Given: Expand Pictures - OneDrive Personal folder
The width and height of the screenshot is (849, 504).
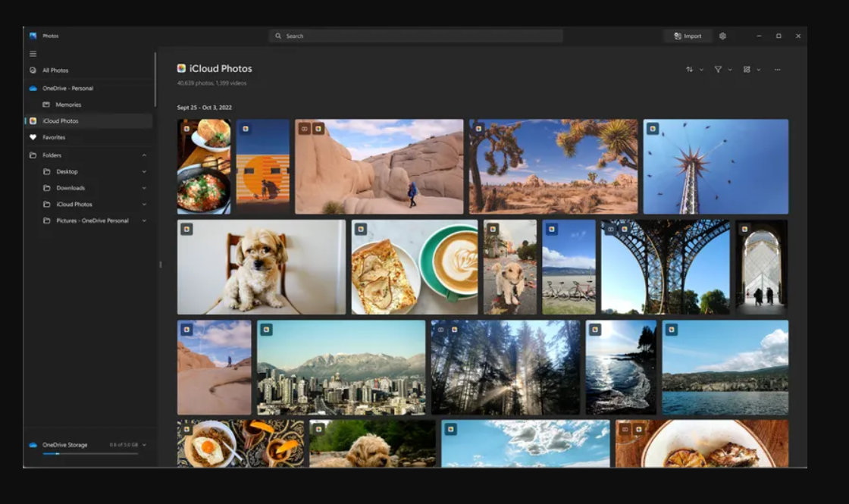Looking at the screenshot, I should (x=144, y=221).
